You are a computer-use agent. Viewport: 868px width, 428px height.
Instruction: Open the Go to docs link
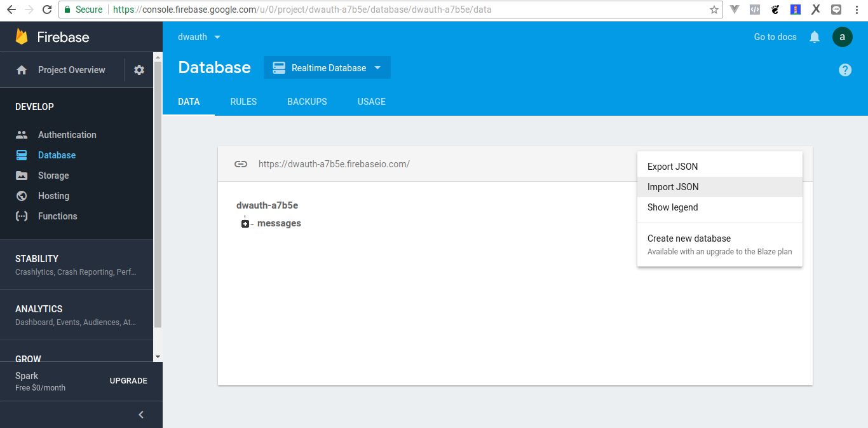pyautogui.click(x=775, y=37)
